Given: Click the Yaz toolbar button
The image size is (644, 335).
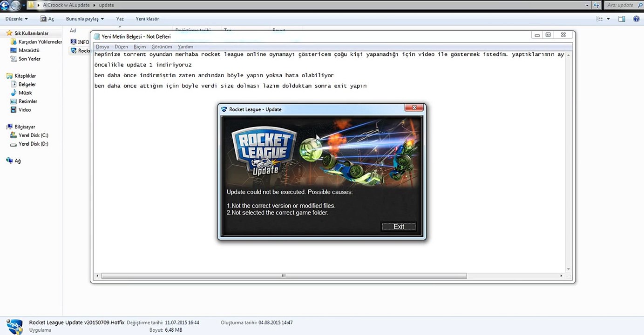Looking at the screenshot, I should click(120, 19).
